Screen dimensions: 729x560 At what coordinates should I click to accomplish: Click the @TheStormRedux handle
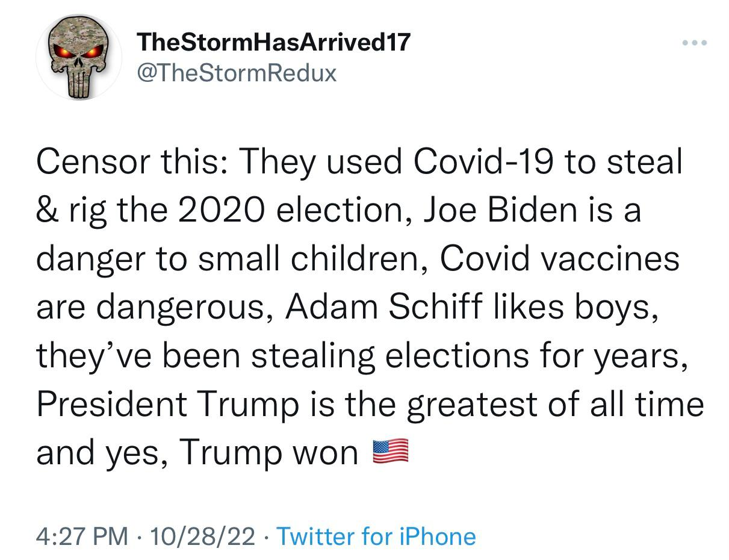tap(237, 73)
